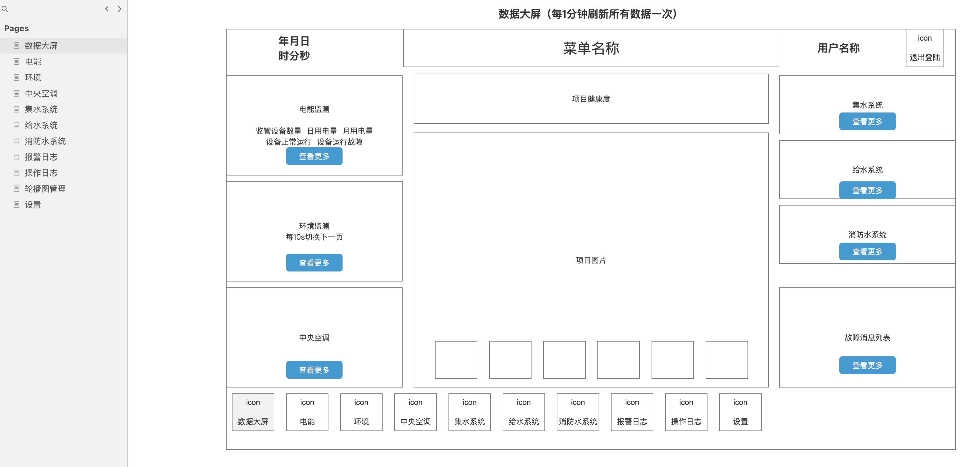Open the 电能 page in Pages list

(x=64, y=62)
